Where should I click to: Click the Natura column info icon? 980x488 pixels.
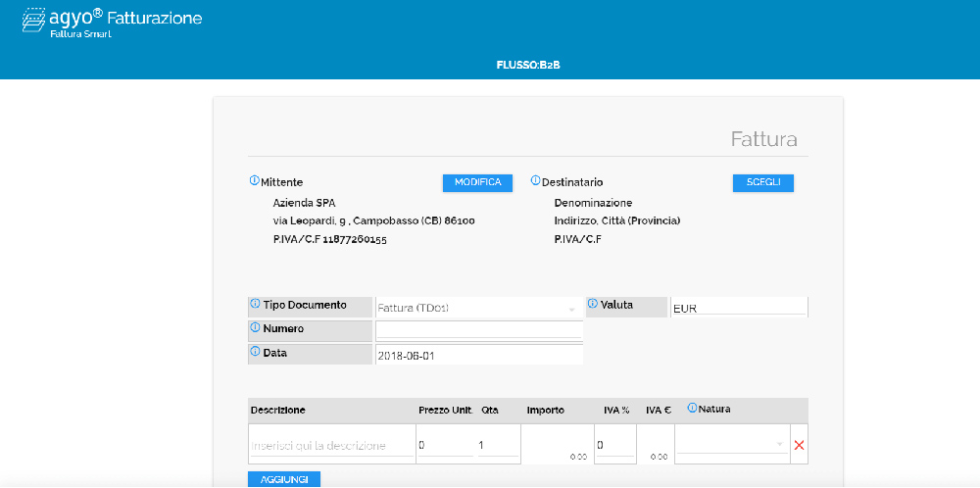(x=692, y=409)
